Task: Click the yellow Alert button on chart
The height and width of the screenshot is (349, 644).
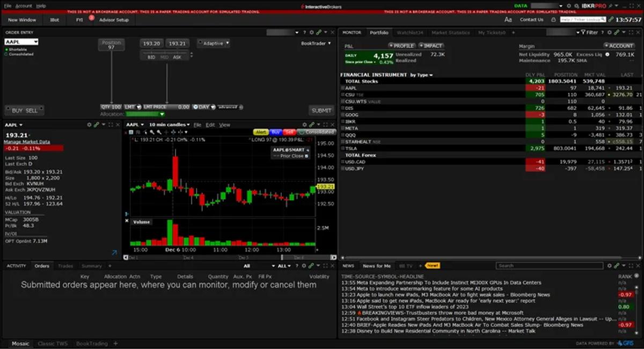Action: (x=261, y=132)
